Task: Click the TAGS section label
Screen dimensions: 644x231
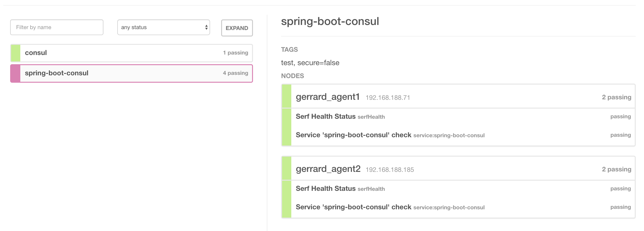Action: 289,50
